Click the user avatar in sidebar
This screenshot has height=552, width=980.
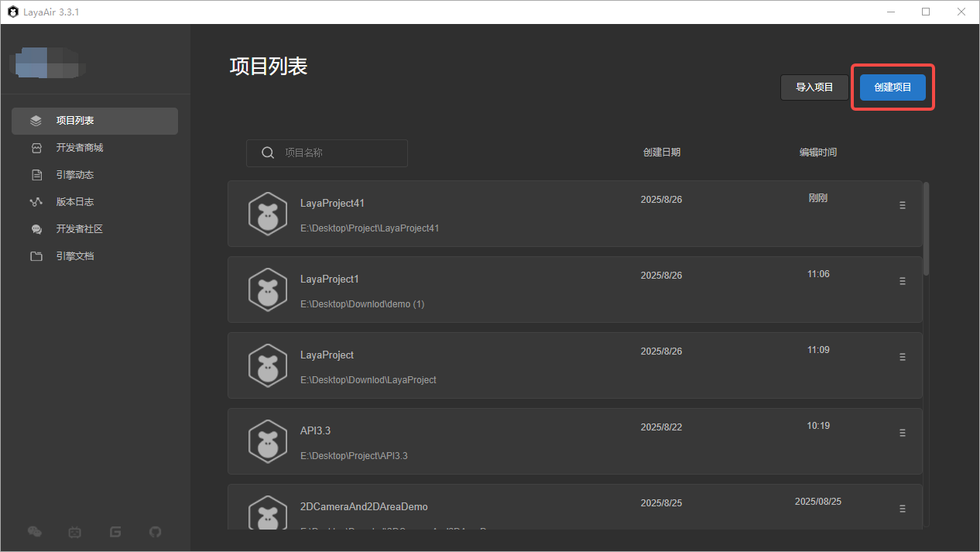coord(47,63)
